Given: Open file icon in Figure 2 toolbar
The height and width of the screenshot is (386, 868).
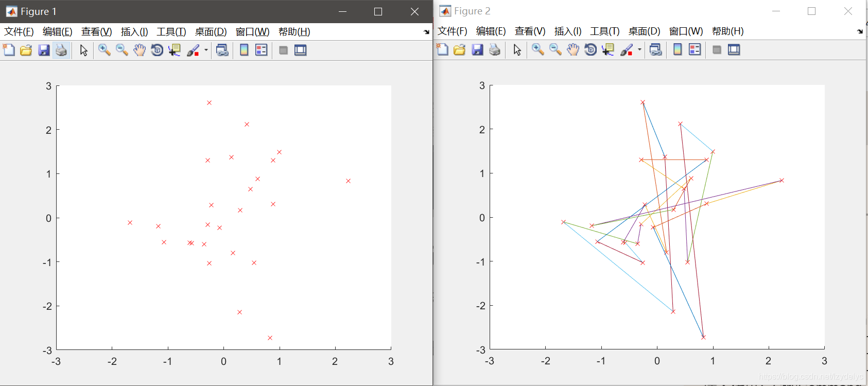Looking at the screenshot, I should [460, 49].
